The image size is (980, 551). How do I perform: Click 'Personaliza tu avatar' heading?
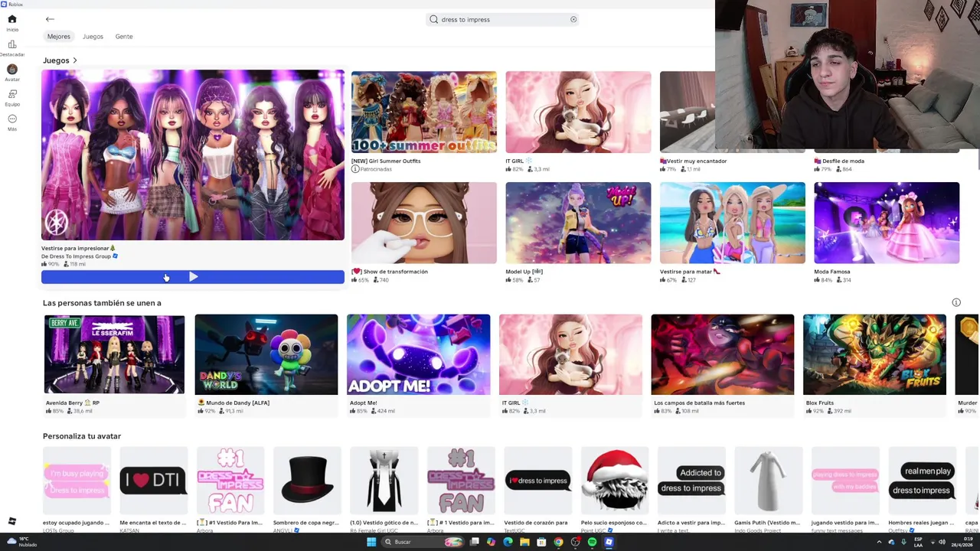click(82, 436)
